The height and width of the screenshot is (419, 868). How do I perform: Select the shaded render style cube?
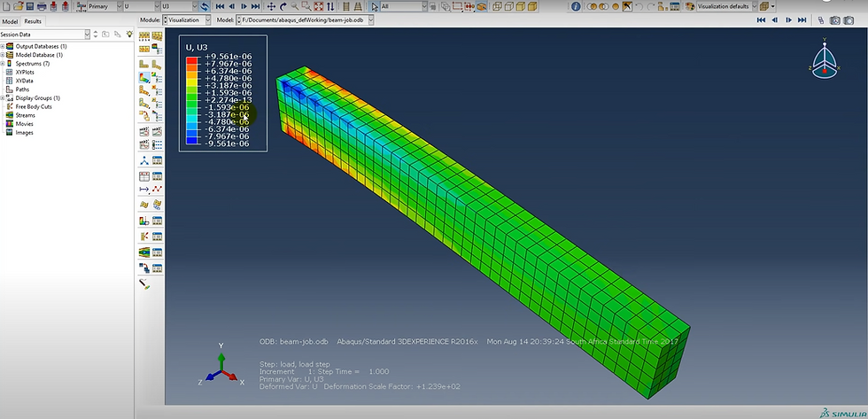pos(532,6)
